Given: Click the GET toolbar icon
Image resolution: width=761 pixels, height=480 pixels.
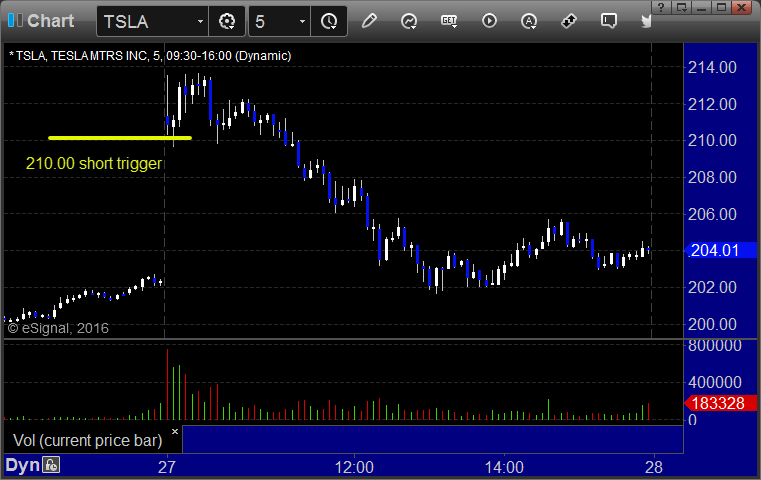Looking at the screenshot, I should click(x=449, y=21).
